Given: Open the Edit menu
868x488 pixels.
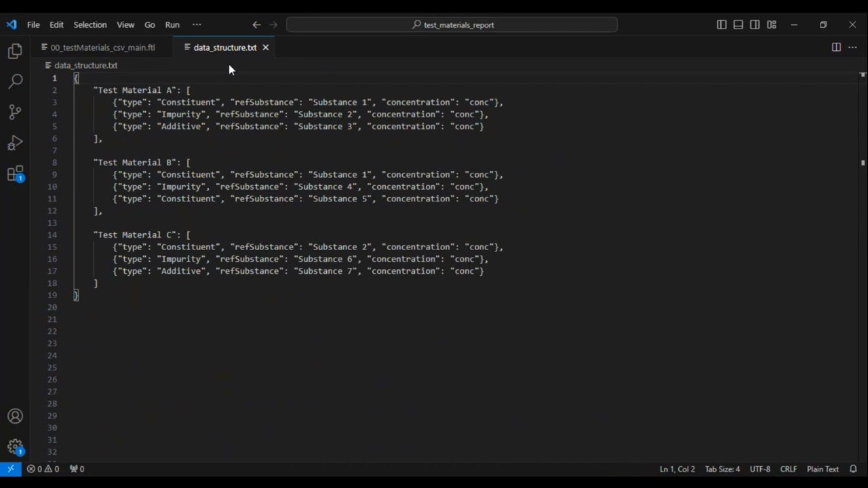Looking at the screenshot, I should [x=56, y=25].
